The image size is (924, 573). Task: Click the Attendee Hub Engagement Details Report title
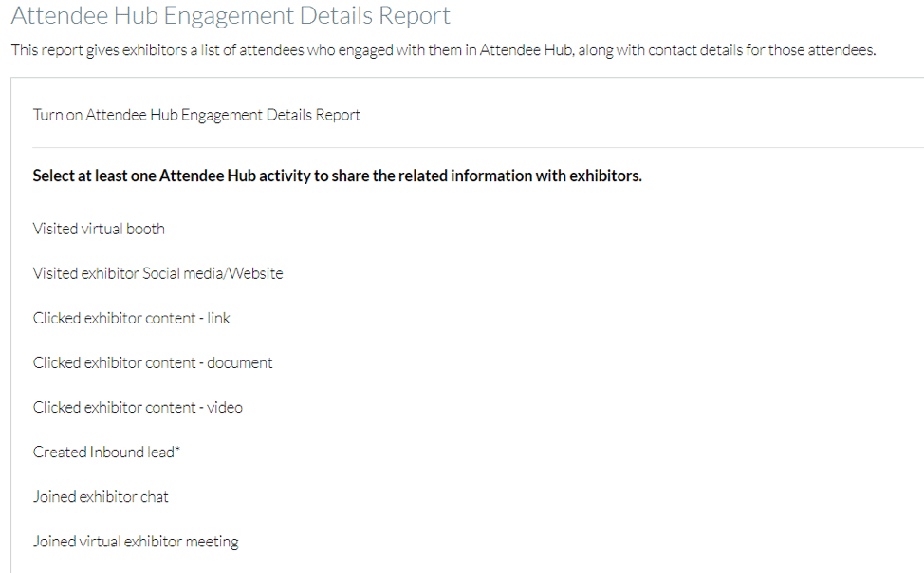tap(231, 16)
